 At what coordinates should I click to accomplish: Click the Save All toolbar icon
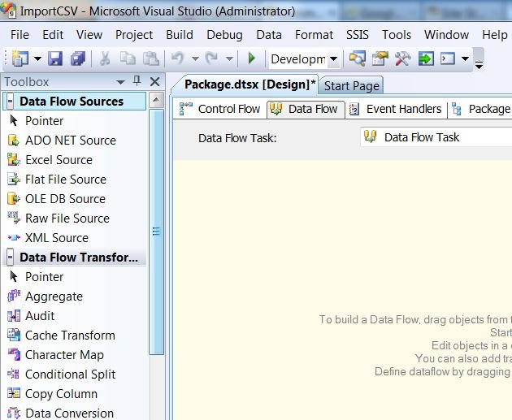[x=78, y=59]
